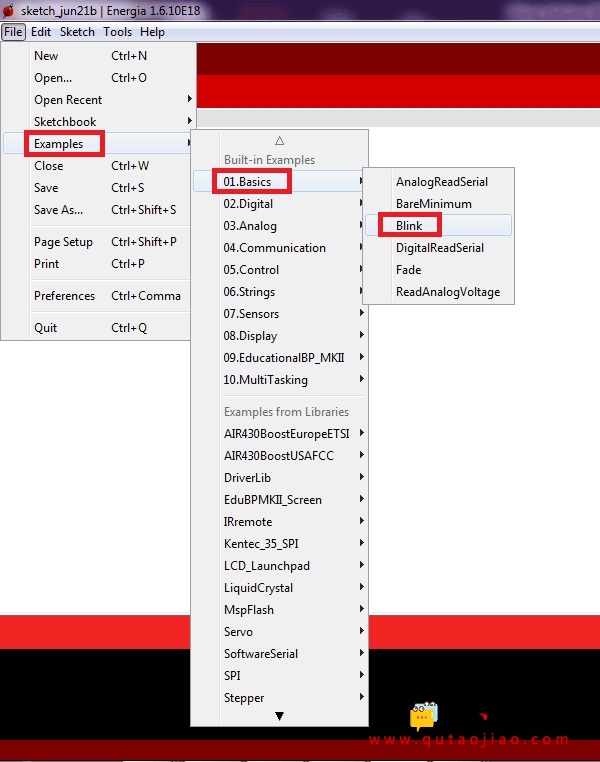Choose Close from the File menu

click(x=97, y=166)
